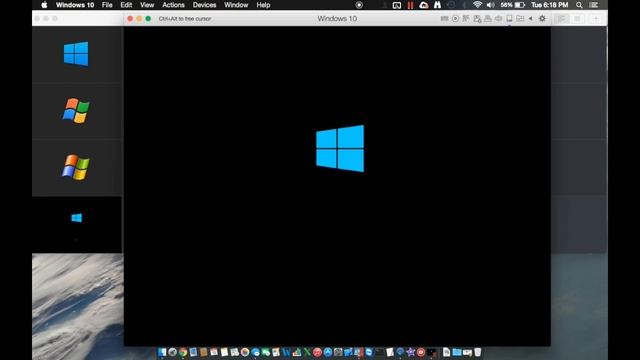Viewport: 640px width, 360px height.
Task: Open the Actions menu
Action: (x=173, y=5)
